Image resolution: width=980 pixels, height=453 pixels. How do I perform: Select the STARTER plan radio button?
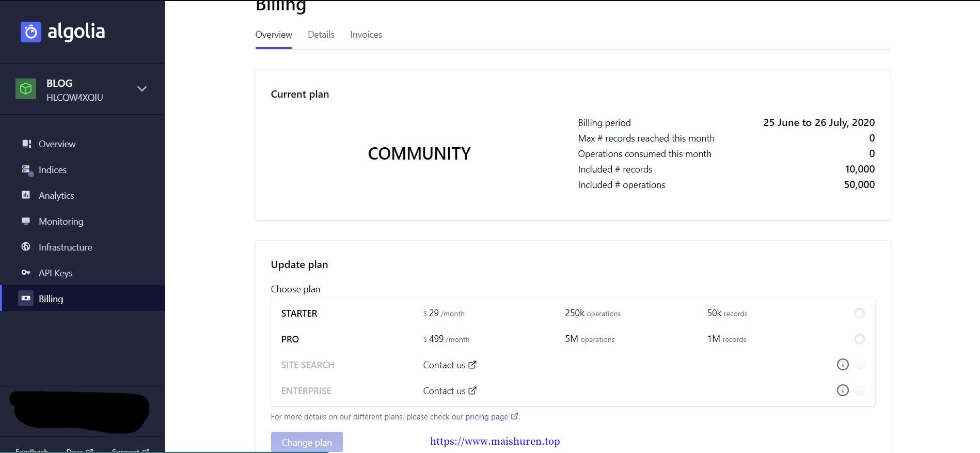pos(859,313)
